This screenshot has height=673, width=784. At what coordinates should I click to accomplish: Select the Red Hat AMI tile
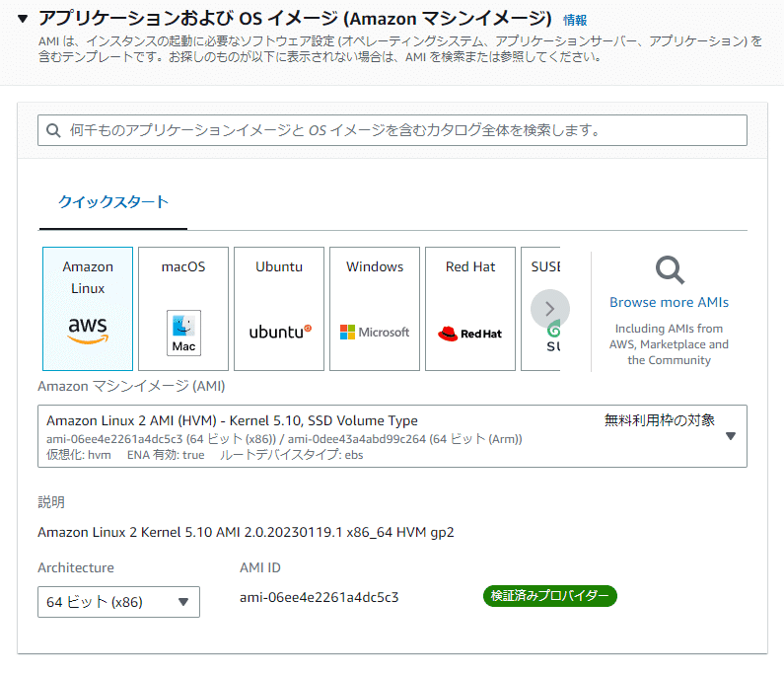470,309
